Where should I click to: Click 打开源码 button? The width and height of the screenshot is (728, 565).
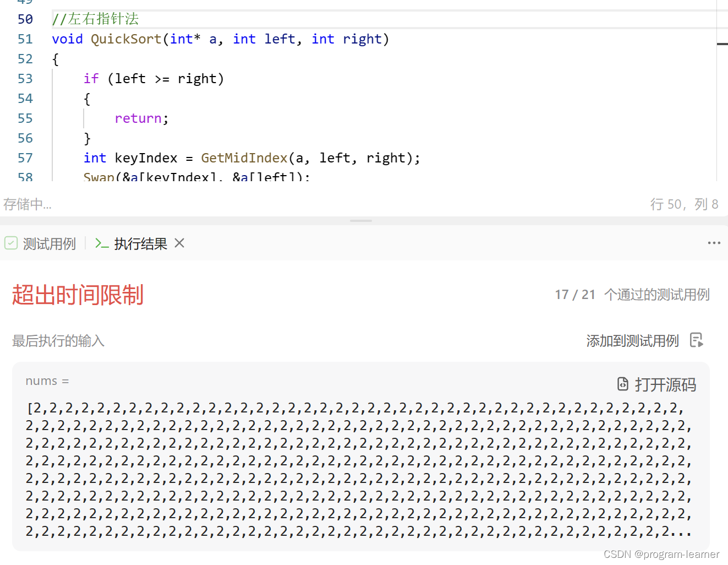tap(656, 384)
